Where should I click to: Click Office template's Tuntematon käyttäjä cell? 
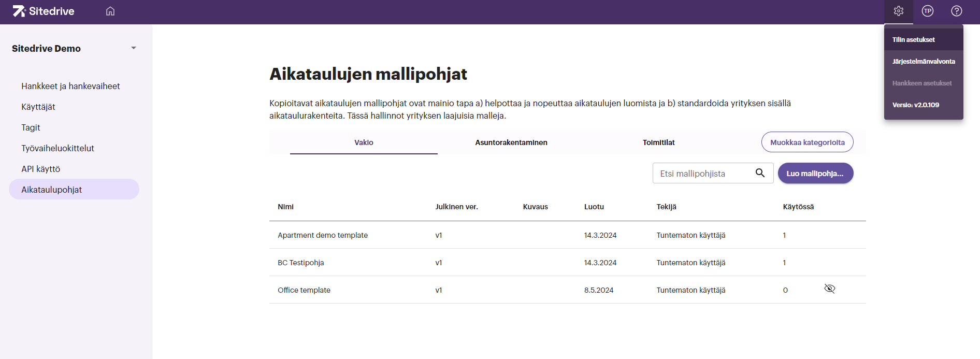tap(691, 290)
